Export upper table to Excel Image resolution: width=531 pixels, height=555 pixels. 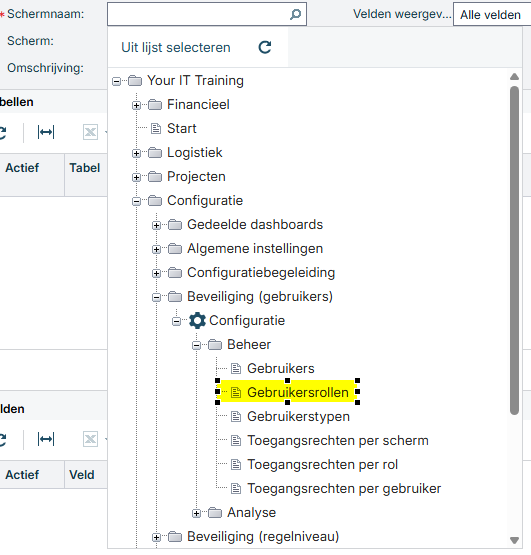pos(90,132)
